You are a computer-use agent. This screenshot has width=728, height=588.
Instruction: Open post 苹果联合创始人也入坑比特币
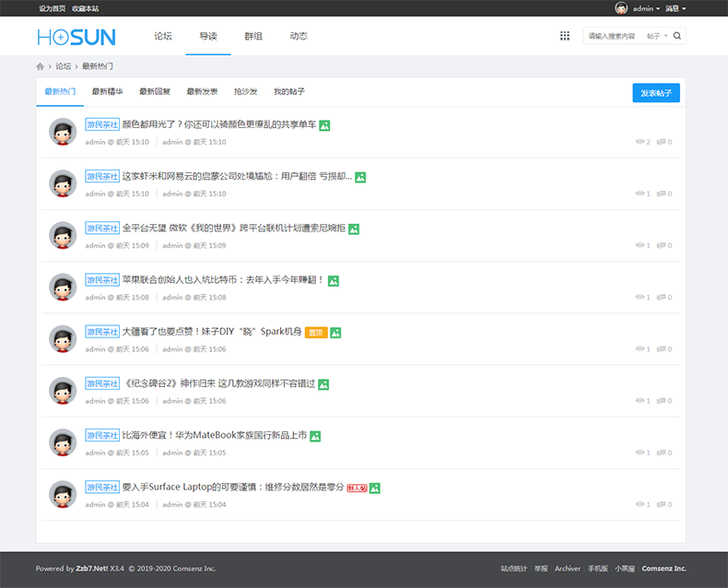223,280
